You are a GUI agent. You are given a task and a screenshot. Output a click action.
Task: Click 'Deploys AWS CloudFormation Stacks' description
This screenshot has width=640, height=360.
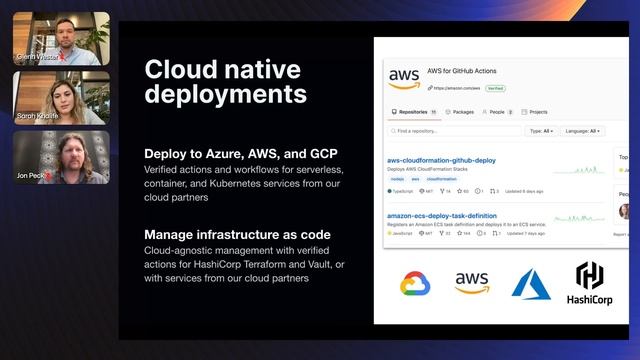pos(427,169)
